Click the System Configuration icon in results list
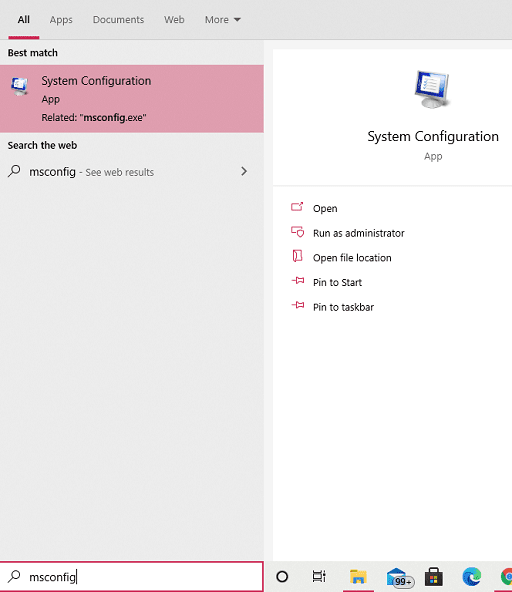 pyautogui.click(x=19, y=86)
